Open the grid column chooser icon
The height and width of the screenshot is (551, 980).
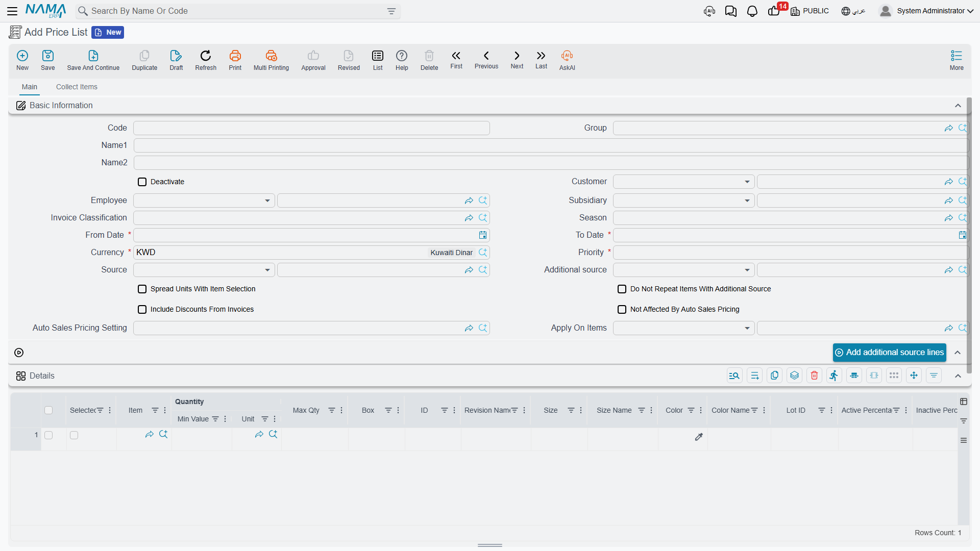click(964, 402)
